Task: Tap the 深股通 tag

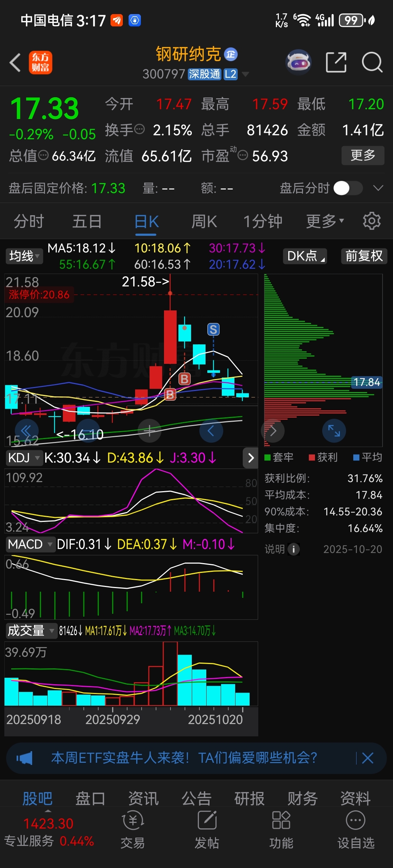Action: (x=204, y=74)
